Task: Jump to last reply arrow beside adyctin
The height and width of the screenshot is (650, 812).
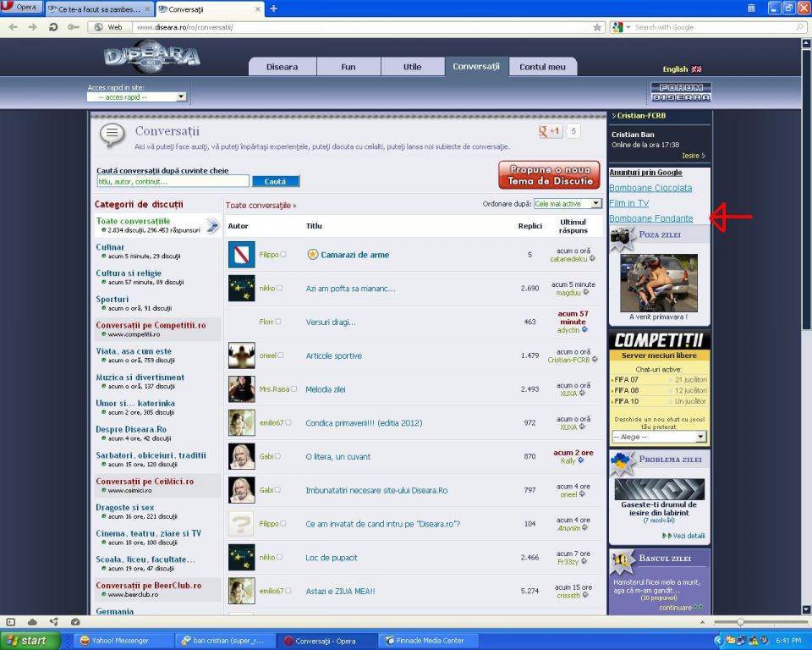Action: point(584,330)
